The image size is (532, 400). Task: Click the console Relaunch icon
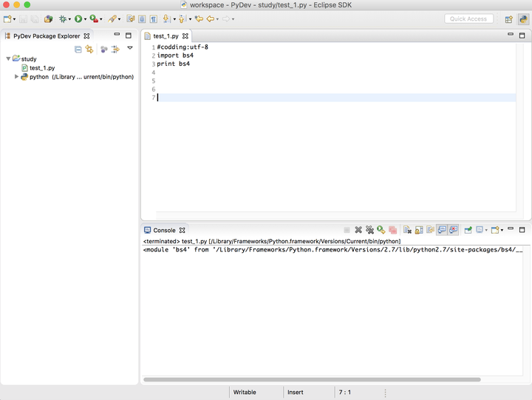(x=381, y=230)
